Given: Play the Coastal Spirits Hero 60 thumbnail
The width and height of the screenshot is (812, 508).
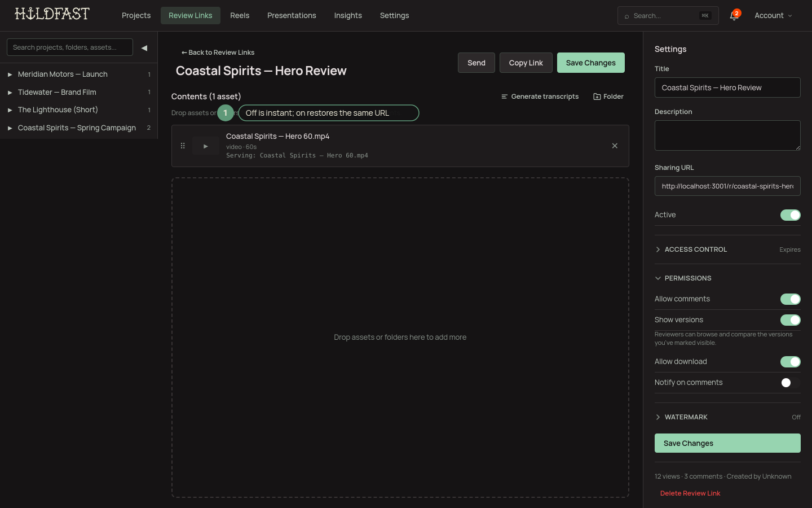Looking at the screenshot, I should 206,146.
